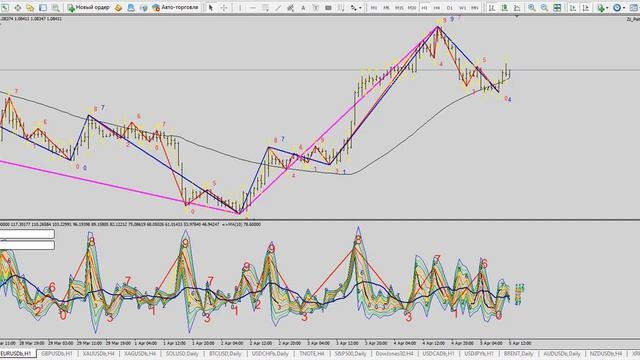Image resolution: width=640 pixels, height=360 pixels.
Task: Select the vertical line drawing tool
Action: click(240, 8)
